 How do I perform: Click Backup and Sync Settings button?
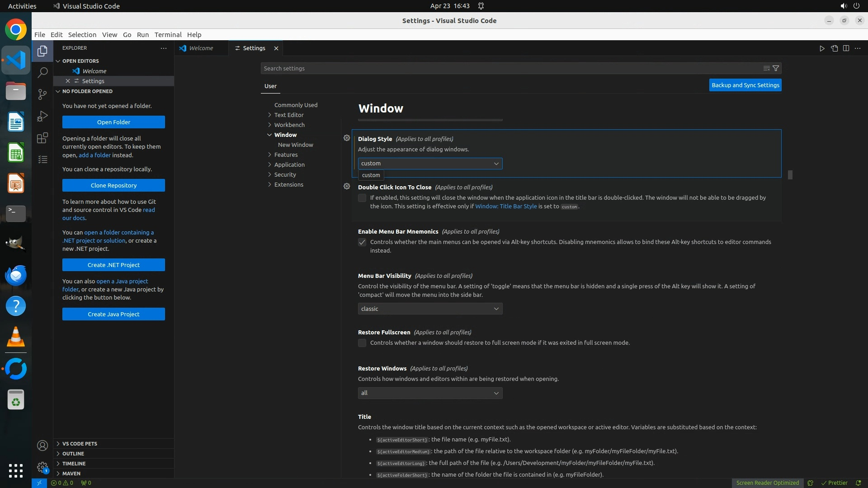tap(745, 85)
